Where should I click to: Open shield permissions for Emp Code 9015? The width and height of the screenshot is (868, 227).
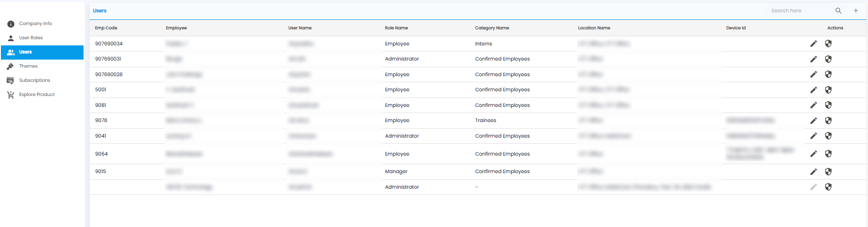pyautogui.click(x=828, y=172)
